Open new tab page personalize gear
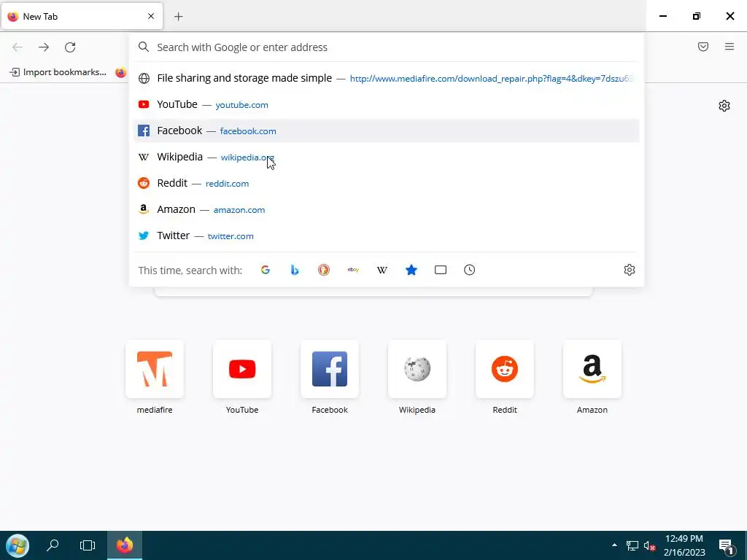Viewport: 747px width, 560px height. click(x=724, y=106)
